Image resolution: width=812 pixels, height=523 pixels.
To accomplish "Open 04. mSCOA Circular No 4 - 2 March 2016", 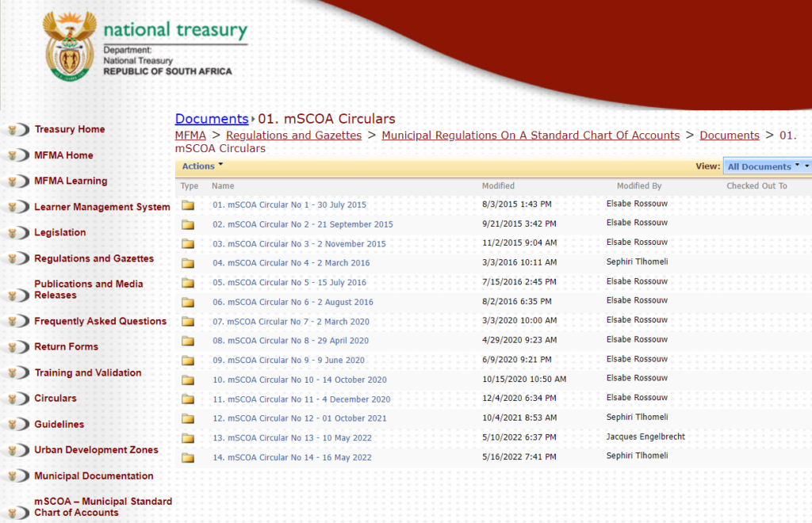I will coord(291,263).
